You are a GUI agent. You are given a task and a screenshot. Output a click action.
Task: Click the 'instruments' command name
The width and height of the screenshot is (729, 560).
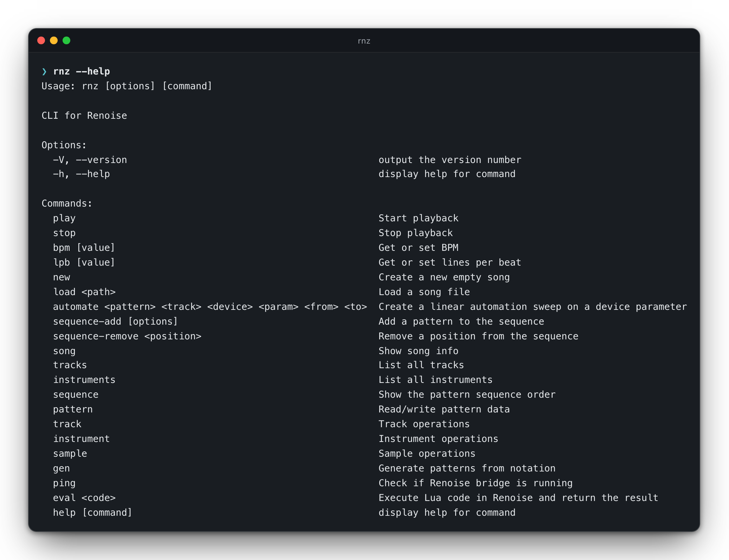pos(84,380)
